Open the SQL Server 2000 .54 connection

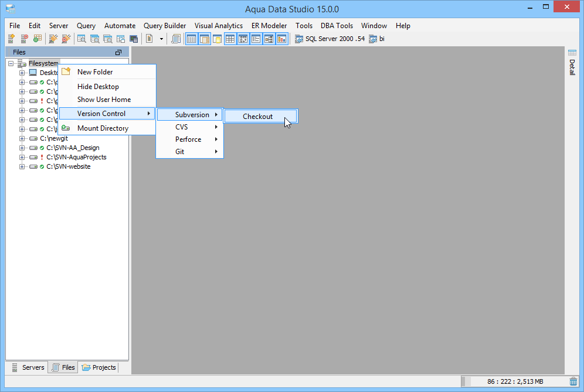tap(330, 39)
